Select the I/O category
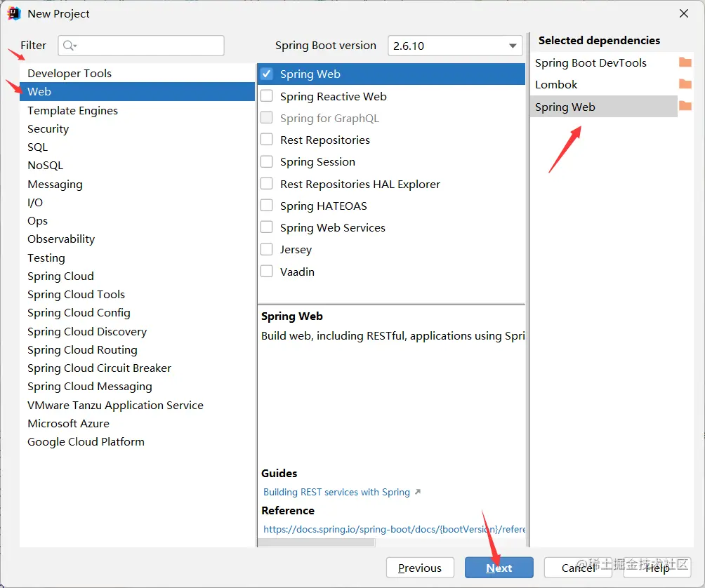The height and width of the screenshot is (588, 705). [x=137, y=203]
